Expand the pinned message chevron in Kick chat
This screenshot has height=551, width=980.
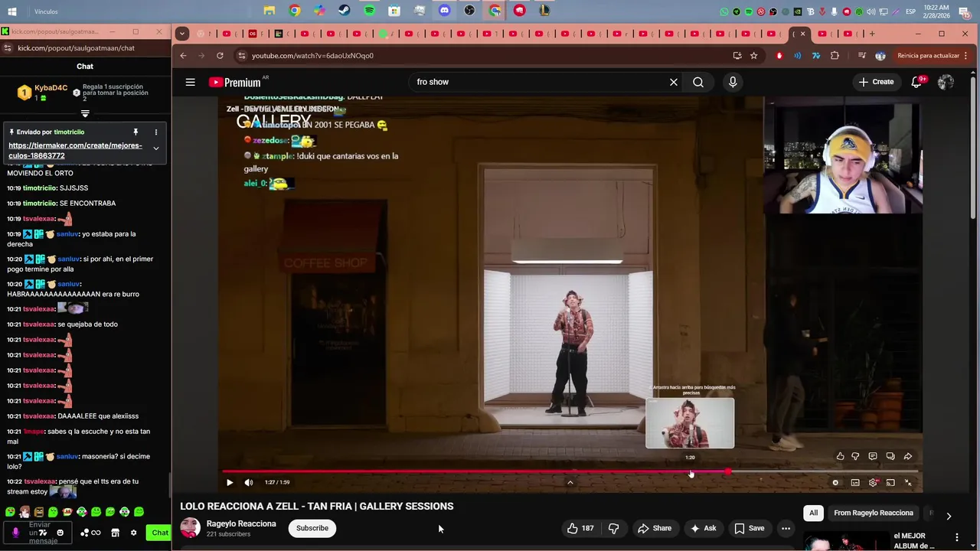click(x=155, y=148)
